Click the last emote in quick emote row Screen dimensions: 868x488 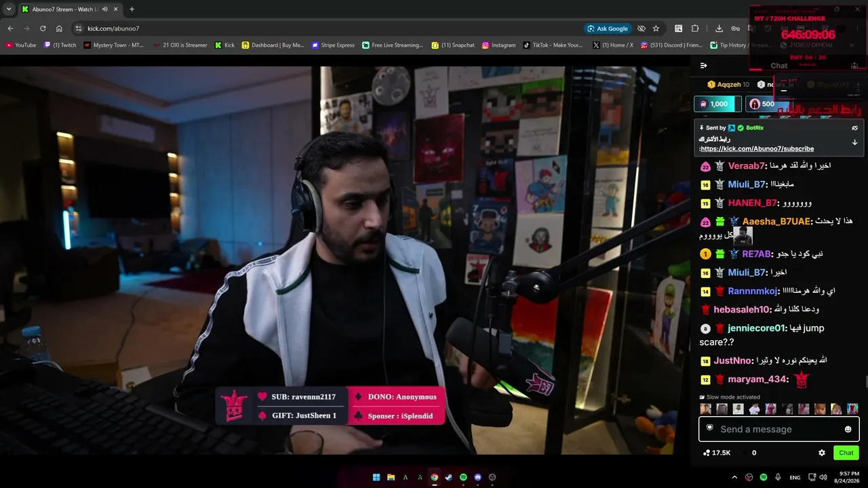click(x=852, y=409)
